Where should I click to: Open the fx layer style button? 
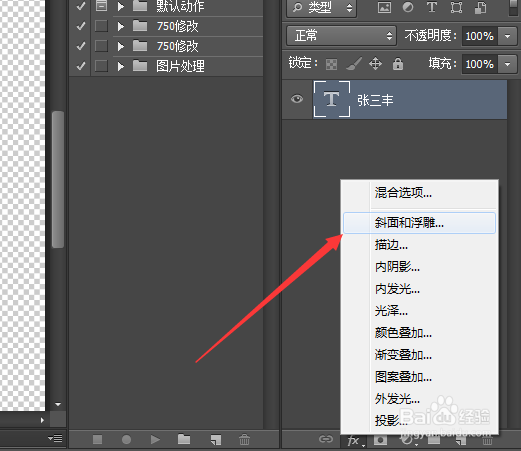point(354,441)
